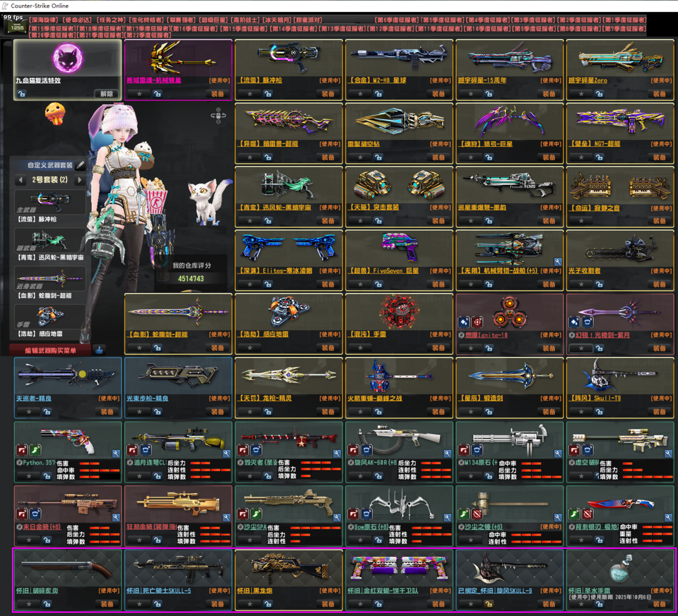Equip 【异噬】暗雷兽-超能 via 装备
The height and width of the screenshot is (616, 678).
328,157
